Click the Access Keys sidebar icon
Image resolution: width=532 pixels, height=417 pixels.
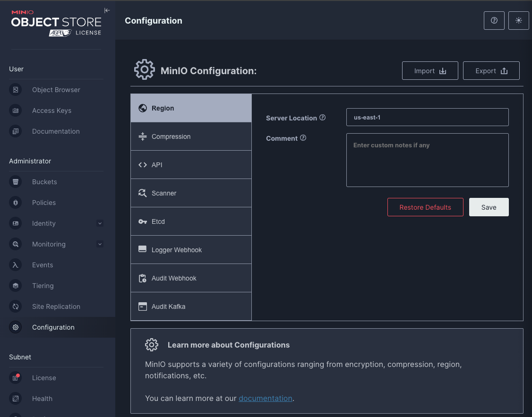click(x=16, y=111)
